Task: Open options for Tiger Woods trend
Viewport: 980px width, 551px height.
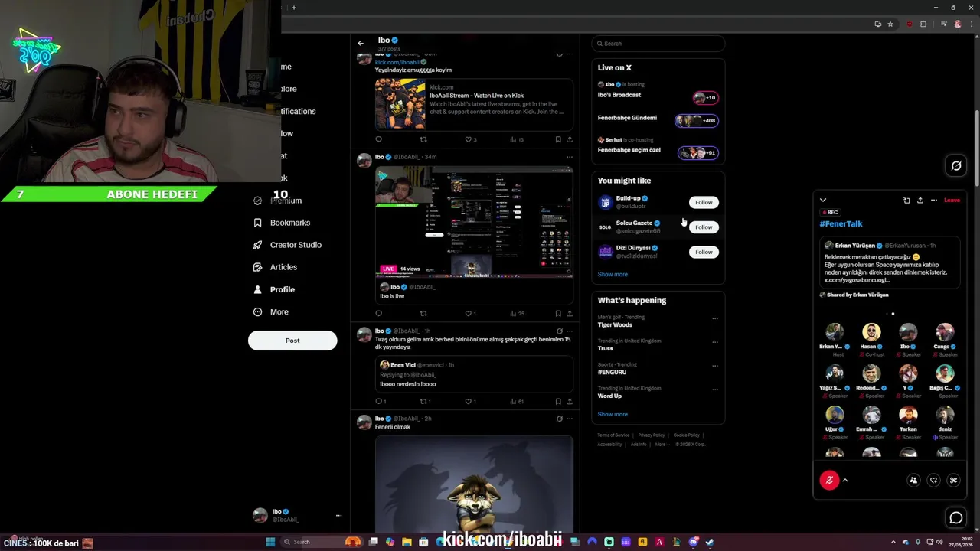Action: [715, 318]
